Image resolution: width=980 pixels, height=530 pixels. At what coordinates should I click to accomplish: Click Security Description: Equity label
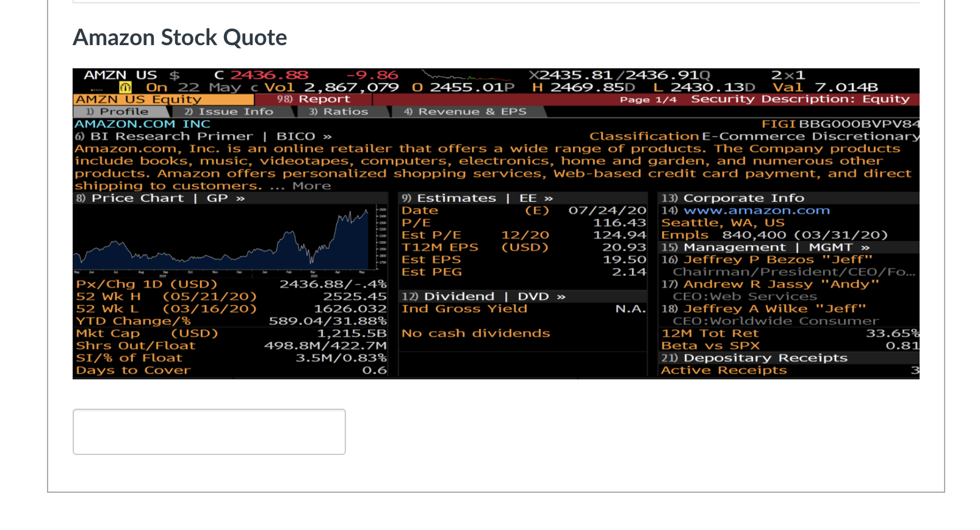pos(800,99)
